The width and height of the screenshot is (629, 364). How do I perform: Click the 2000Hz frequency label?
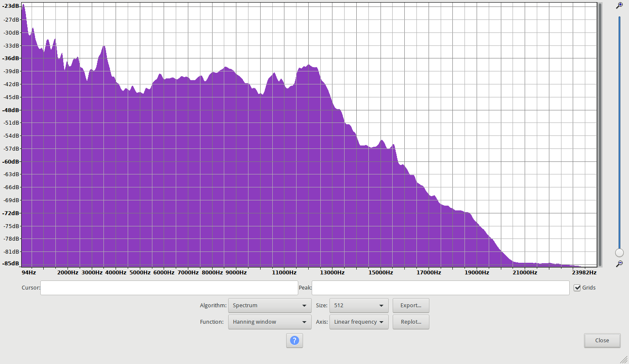(x=68, y=272)
